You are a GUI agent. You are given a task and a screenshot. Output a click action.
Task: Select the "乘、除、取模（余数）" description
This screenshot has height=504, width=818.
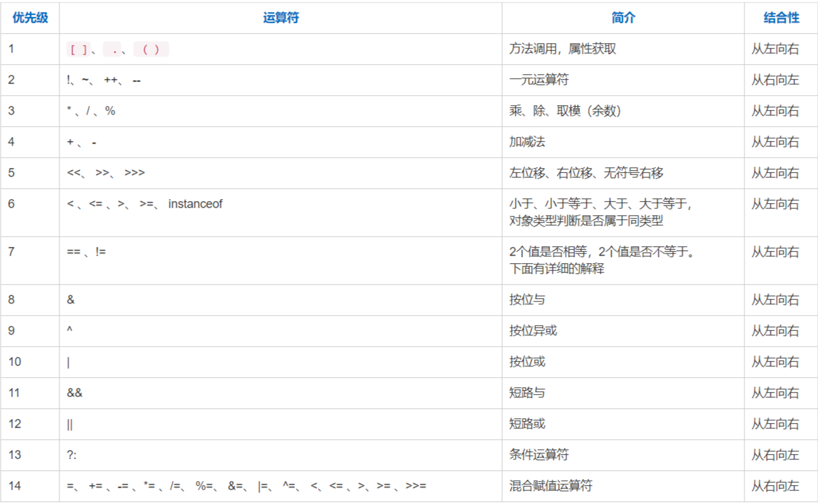click(x=566, y=111)
